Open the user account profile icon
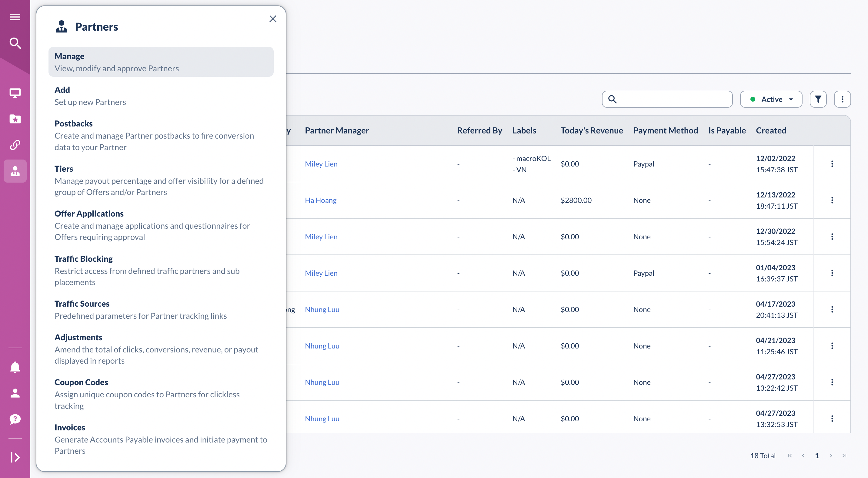This screenshot has width=868, height=478. pyautogui.click(x=15, y=393)
